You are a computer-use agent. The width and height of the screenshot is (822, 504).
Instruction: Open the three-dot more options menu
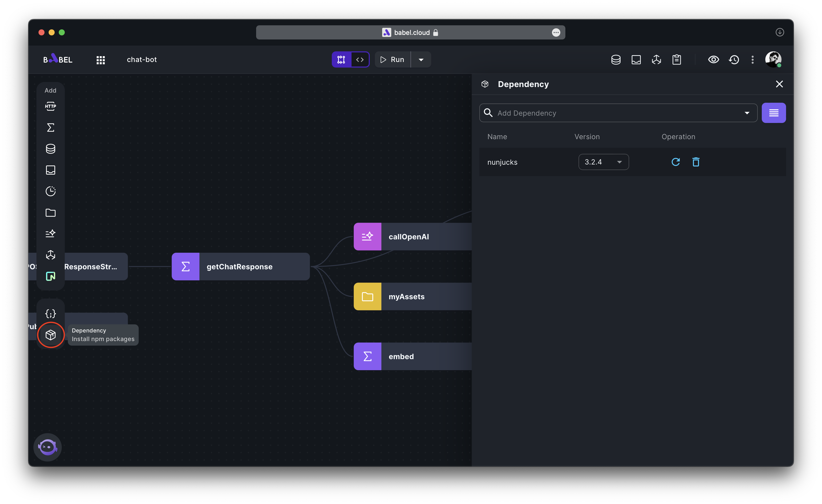coord(752,60)
